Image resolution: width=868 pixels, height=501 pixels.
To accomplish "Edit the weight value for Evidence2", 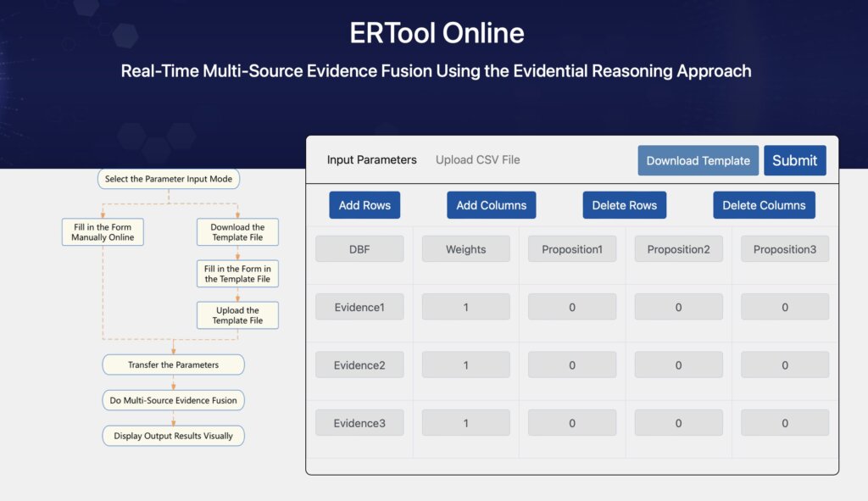I will click(465, 364).
